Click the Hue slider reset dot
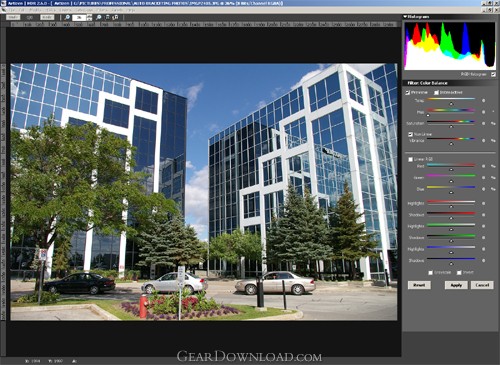Viewport: 500px width, 365px height. [x=483, y=112]
